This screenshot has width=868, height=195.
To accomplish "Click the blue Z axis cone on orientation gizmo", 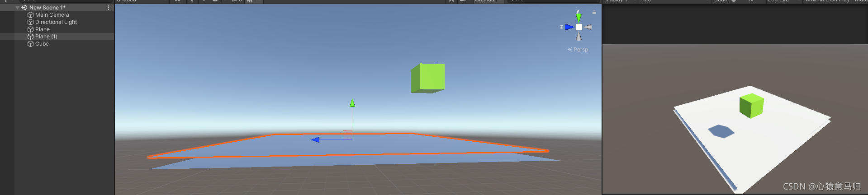I will [x=569, y=27].
